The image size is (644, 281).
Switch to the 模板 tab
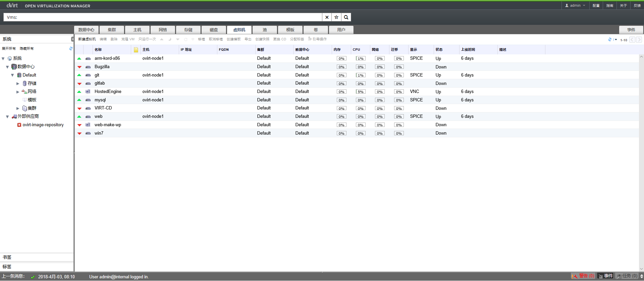click(290, 30)
